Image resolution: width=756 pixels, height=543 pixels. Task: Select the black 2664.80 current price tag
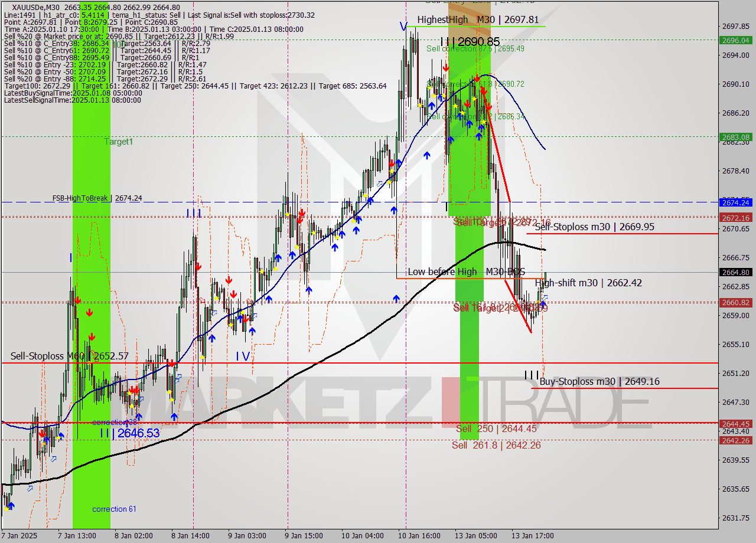click(736, 272)
